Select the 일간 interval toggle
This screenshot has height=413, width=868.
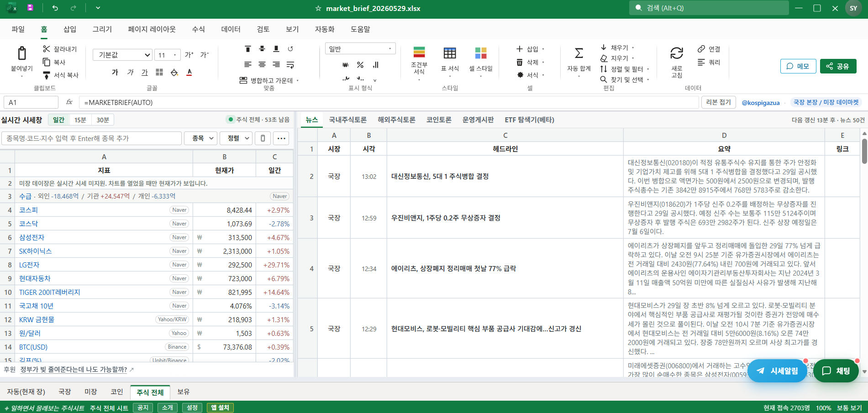58,120
